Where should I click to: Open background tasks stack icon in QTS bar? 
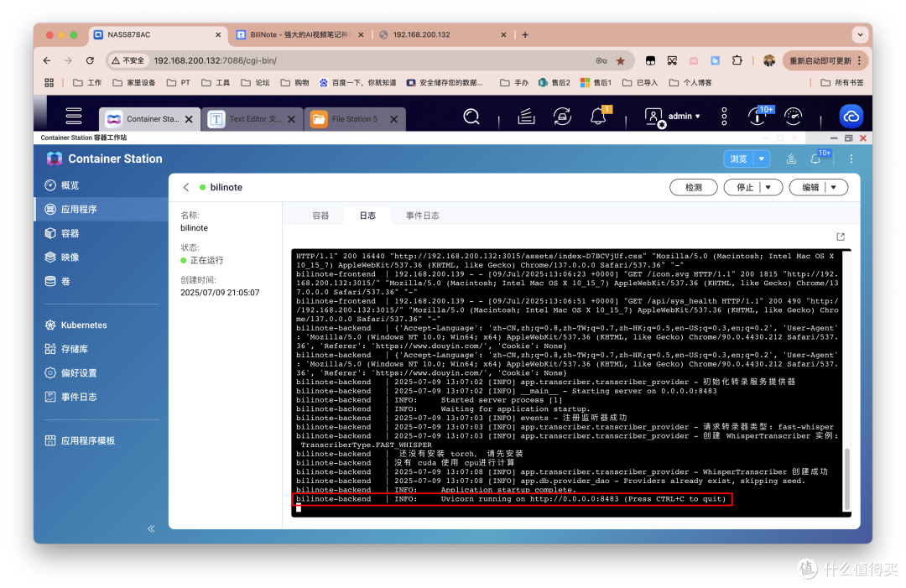click(526, 117)
